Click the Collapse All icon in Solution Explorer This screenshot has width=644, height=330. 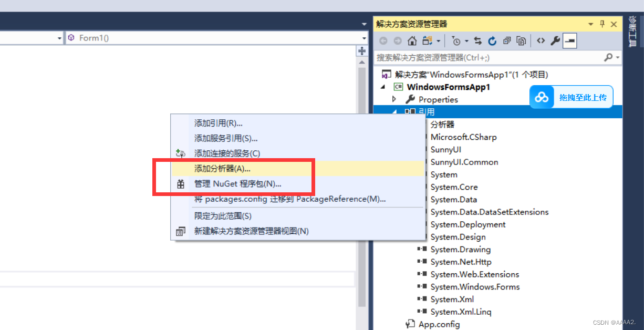pos(507,40)
